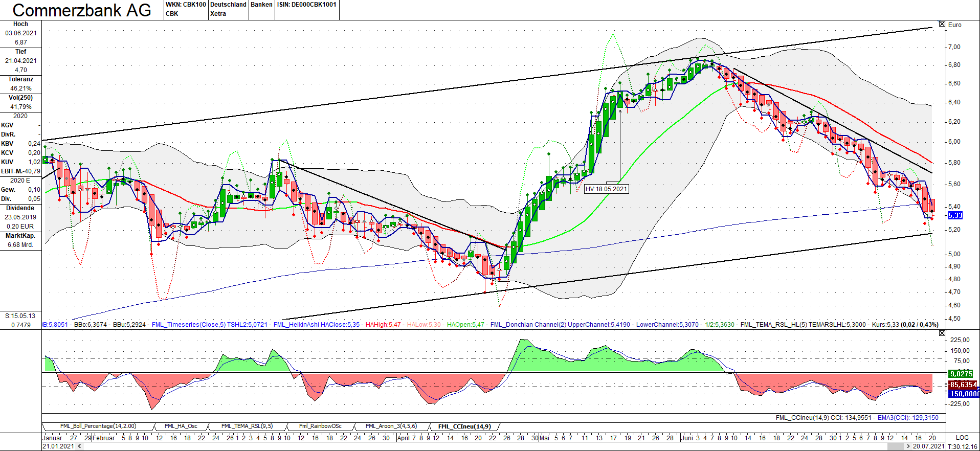The width and height of the screenshot is (980, 451).
Task: Click the Februar month label on time axis
Action: click(104, 438)
